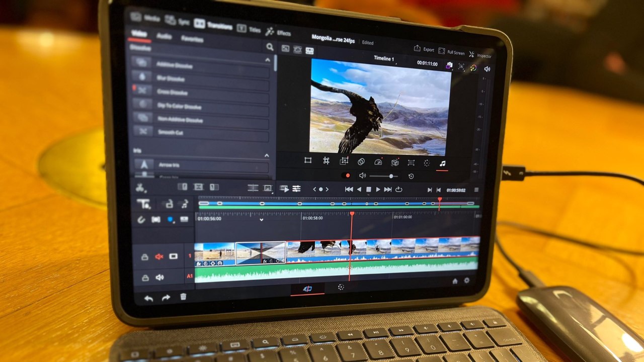Open the timeline options hamburger menu

pos(476,190)
